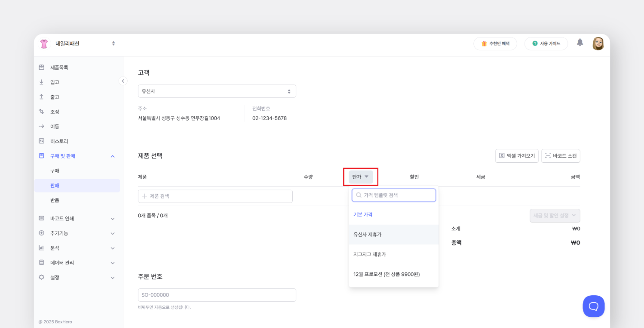The height and width of the screenshot is (328, 644).
Task: Expand the 세금 및 할인 설정 dropdown
Action: tap(555, 215)
